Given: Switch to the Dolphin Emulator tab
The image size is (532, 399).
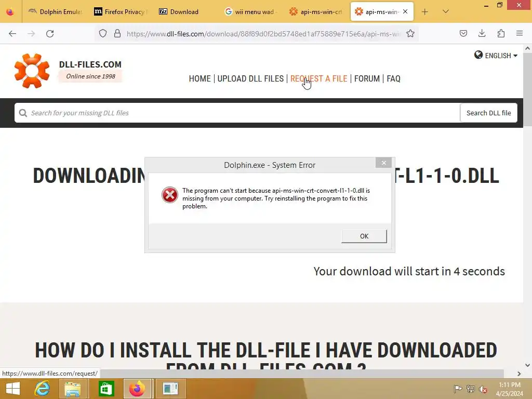Looking at the screenshot, I should [x=55, y=11].
